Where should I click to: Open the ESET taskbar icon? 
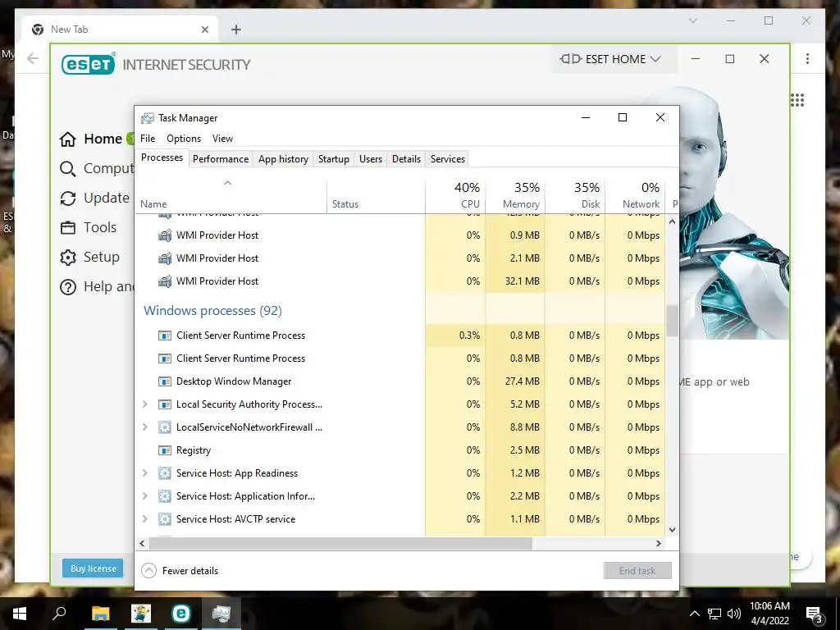click(x=181, y=614)
